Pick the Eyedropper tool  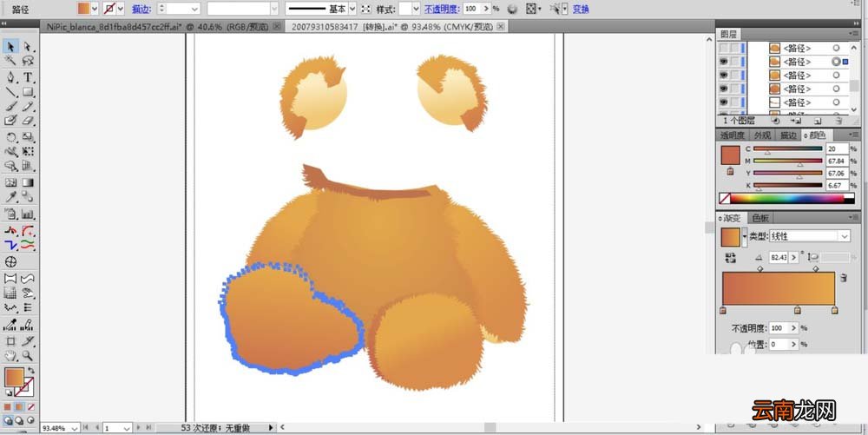tap(10, 196)
